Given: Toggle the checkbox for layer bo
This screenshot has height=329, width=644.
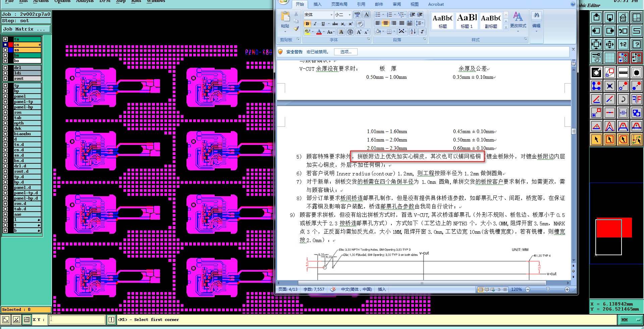Looking at the screenshot, I should click(x=5, y=61).
